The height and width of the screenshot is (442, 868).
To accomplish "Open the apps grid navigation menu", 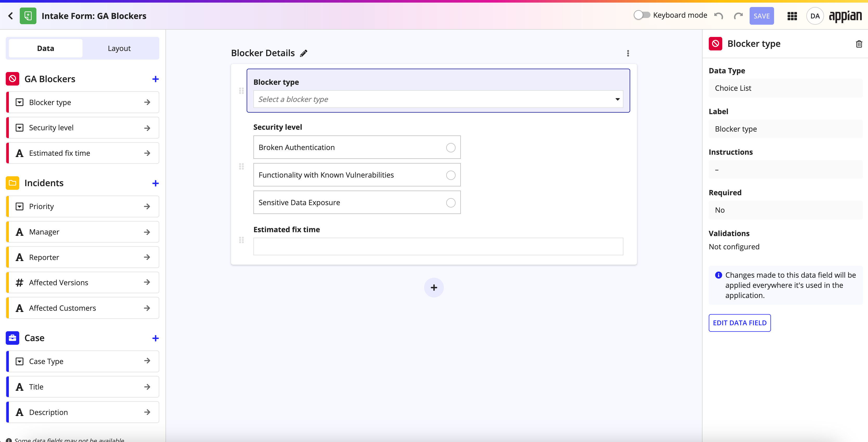I will coord(792,16).
